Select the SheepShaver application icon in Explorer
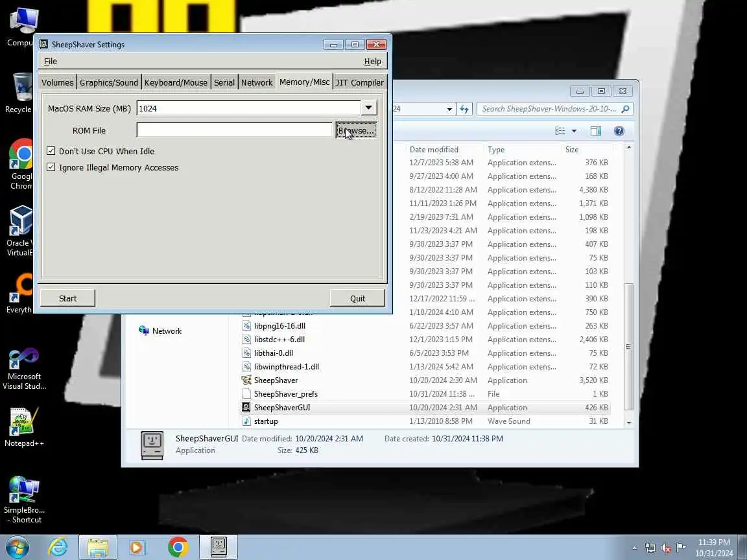747x560 pixels. pyautogui.click(x=246, y=380)
